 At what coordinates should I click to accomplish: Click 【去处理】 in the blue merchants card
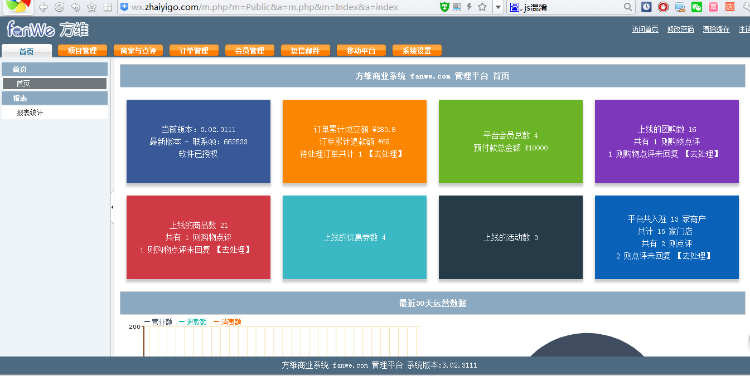694,256
